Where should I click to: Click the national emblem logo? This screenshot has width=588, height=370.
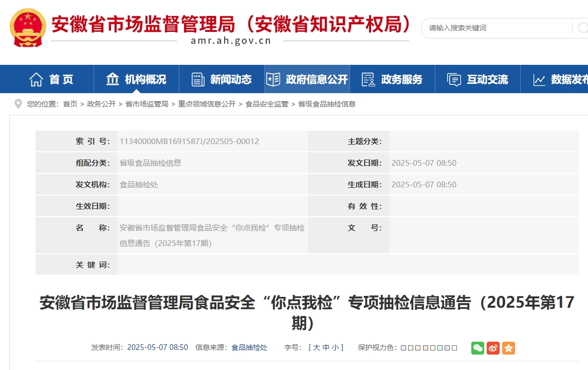click(28, 28)
